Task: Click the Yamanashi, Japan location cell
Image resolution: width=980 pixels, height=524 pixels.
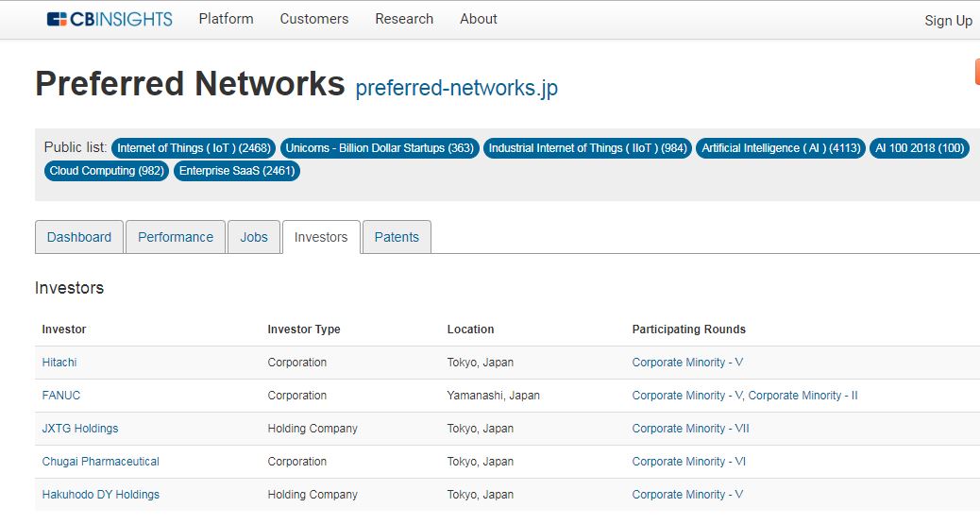Action: tap(493, 396)
